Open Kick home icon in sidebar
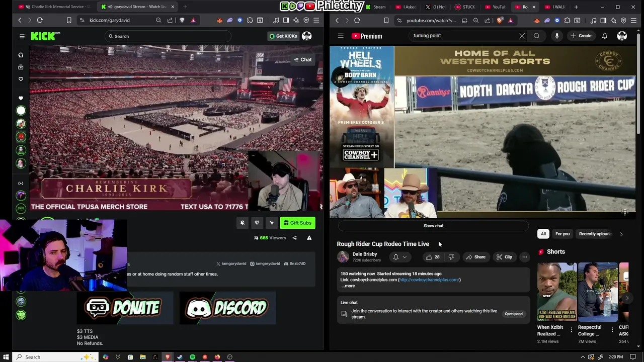 click(x=21, y=55)
